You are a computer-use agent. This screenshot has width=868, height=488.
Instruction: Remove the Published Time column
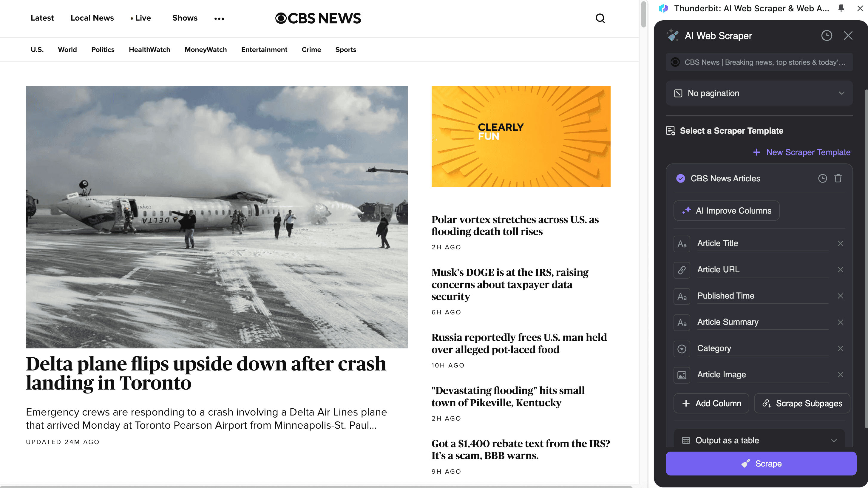pos(840,296)
